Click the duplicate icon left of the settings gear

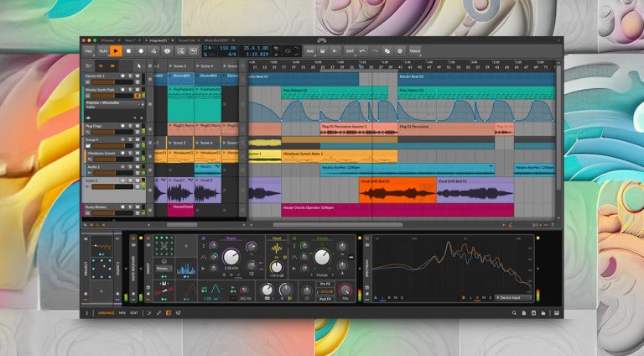(x=387, y=51)
